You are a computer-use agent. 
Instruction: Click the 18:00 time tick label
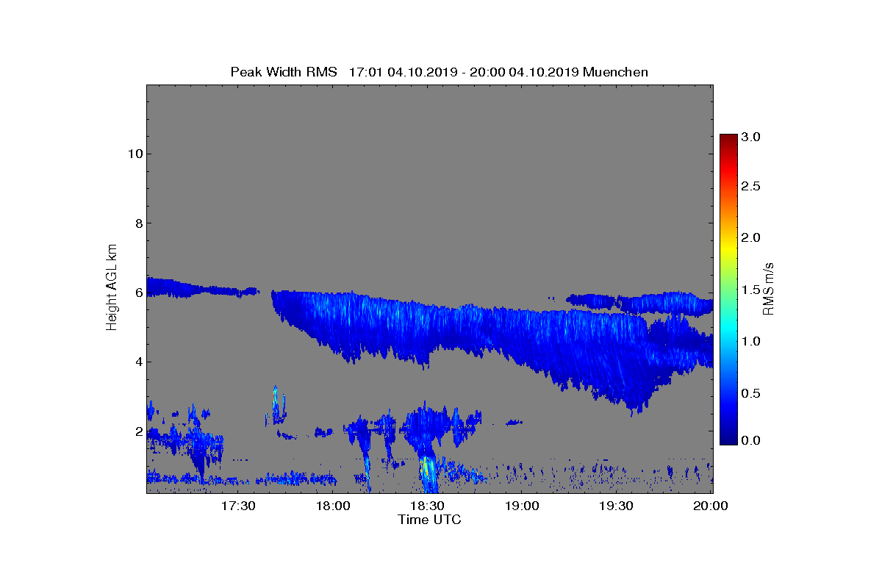click(x=333, y=506)
